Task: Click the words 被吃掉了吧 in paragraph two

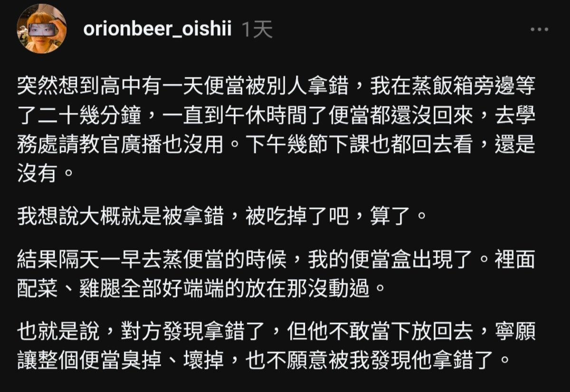Action: coord(298,218)
